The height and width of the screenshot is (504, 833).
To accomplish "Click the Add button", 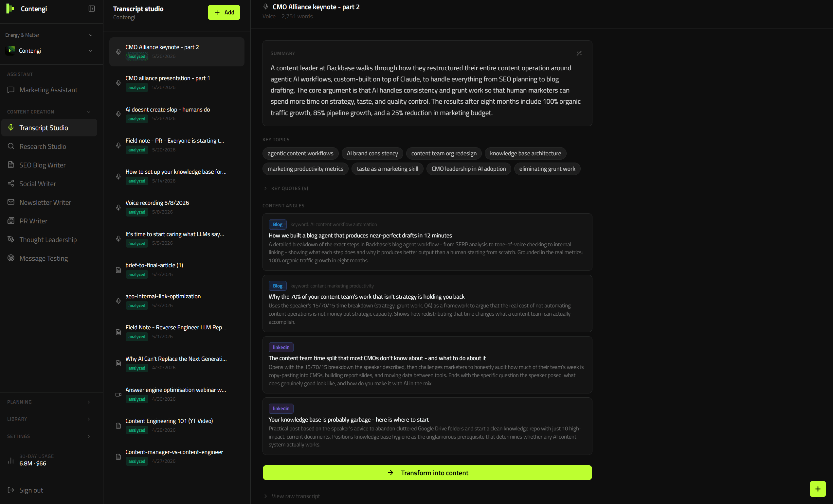I will (224, 12).
